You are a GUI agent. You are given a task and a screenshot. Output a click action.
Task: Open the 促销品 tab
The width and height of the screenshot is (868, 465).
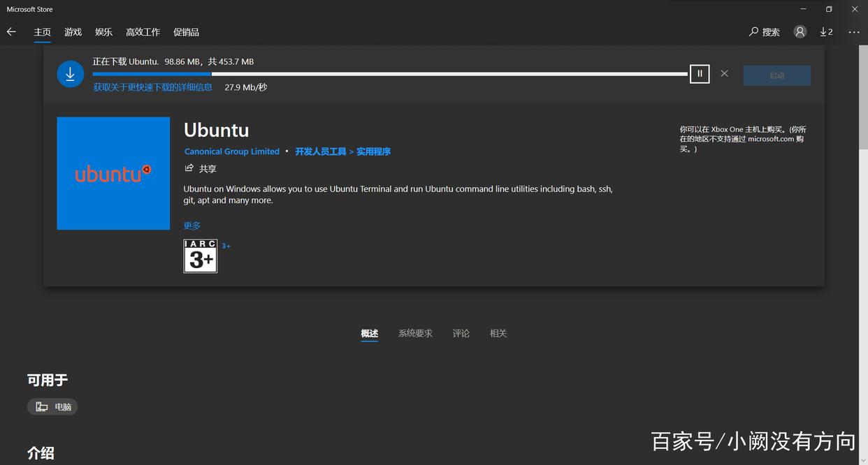coord(187,32)
